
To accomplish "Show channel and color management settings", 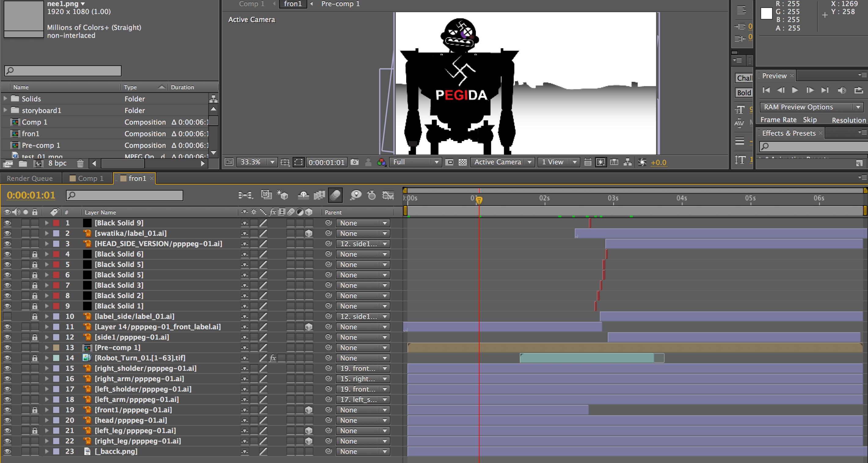I will 381,162.
